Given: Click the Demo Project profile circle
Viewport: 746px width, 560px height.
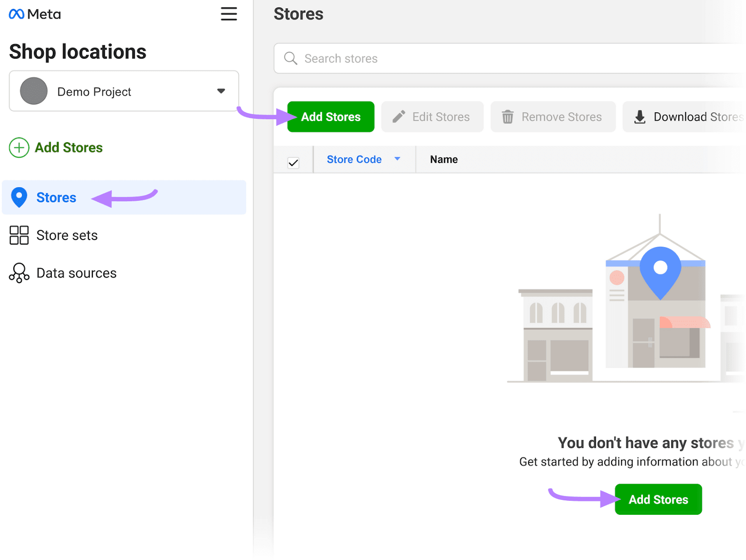Looking at the screenshot, I should click(33, 91).
